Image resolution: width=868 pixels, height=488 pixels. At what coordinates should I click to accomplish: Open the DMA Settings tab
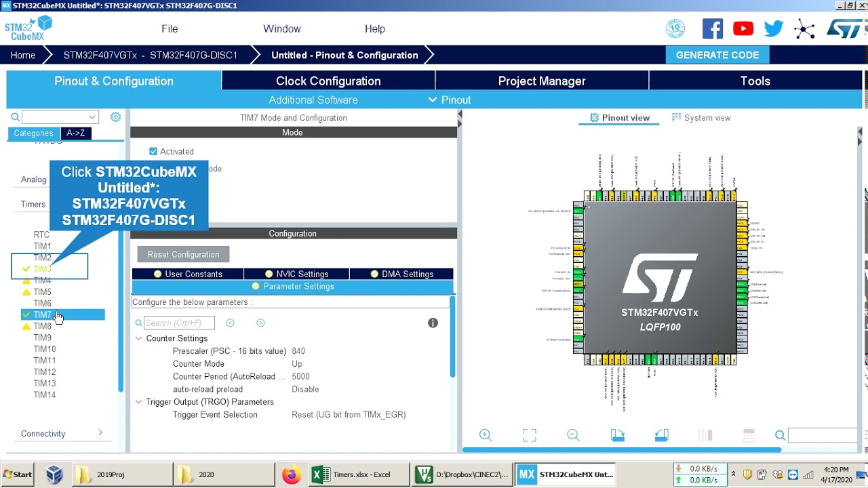pyautogui.click(x=401, y=274)
